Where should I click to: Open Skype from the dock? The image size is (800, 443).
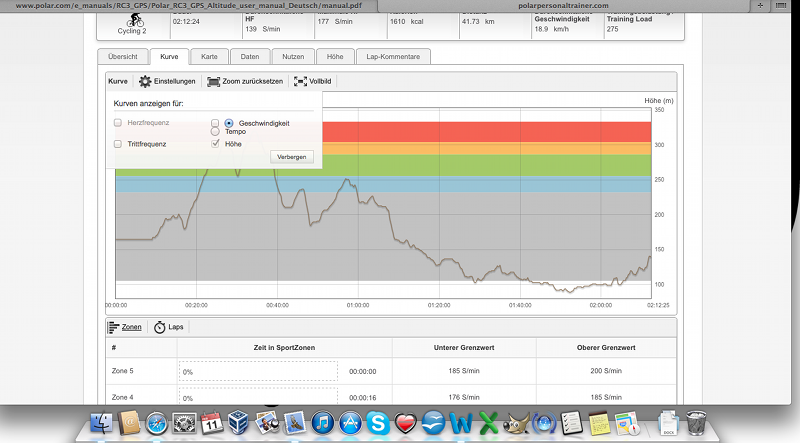click(x=378, y=422)
